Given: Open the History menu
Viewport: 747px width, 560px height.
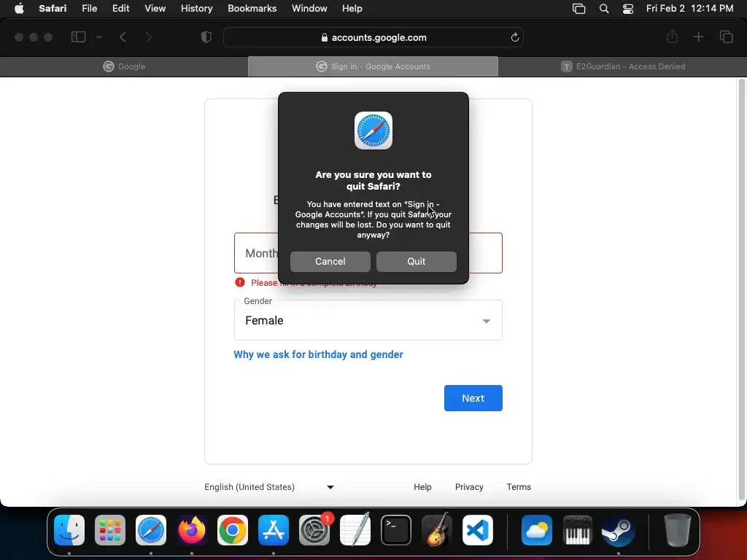Looking at the screenshot, I should [196, 8].
